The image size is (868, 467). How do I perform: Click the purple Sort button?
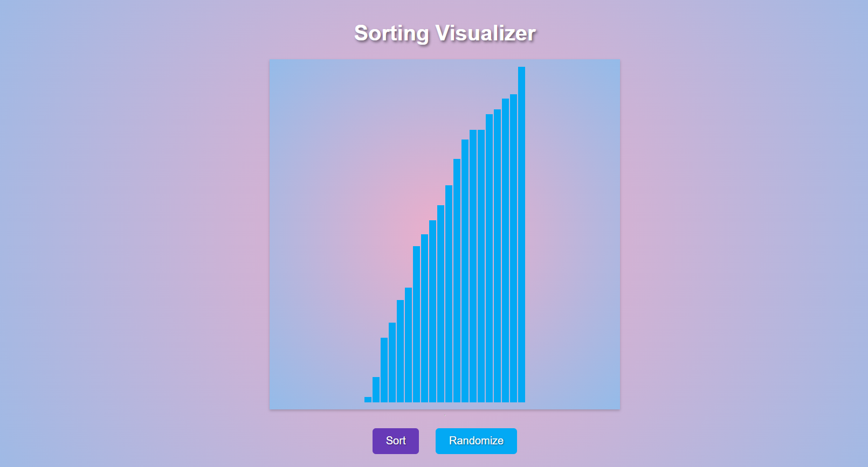click(395, 441)
